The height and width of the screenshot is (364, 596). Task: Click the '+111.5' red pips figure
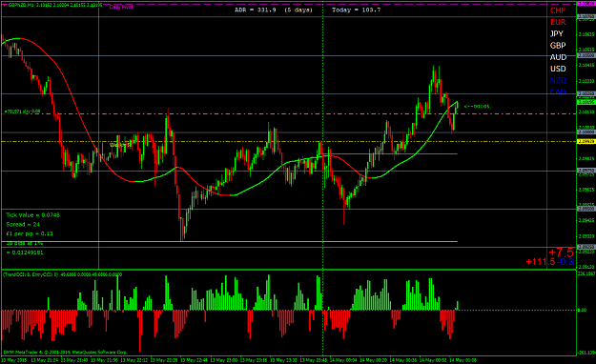click(x=541, y=262)
